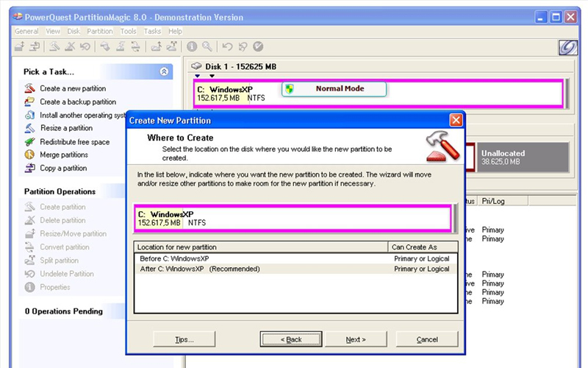Click the PowerQuest logo icon in the toolbar
This screenshot has height=368, width=588.
(x=568, y=47)
